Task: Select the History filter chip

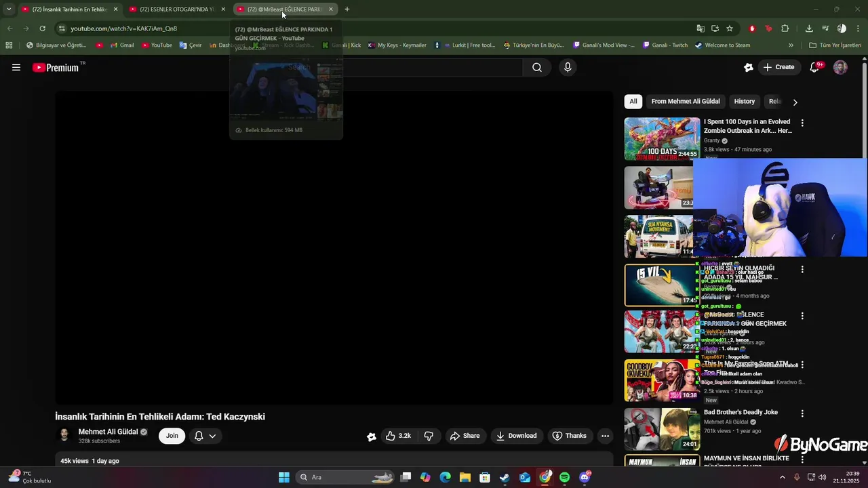Action: pos(744,102)
